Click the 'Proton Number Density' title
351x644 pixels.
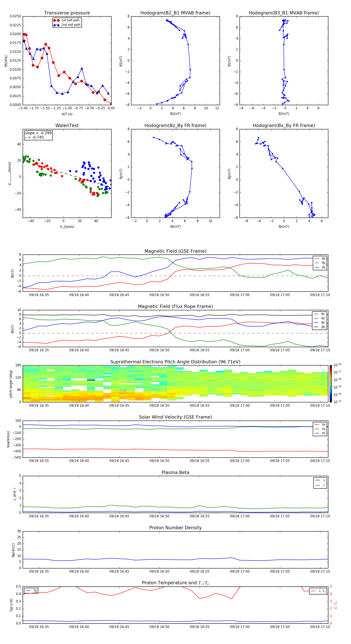coord(175,528)
